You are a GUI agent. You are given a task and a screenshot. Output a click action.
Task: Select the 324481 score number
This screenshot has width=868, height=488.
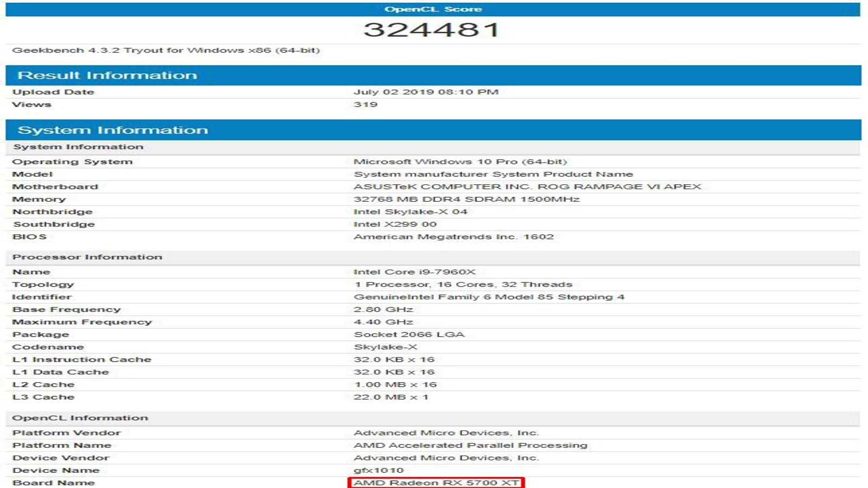[x=432, y=30]
